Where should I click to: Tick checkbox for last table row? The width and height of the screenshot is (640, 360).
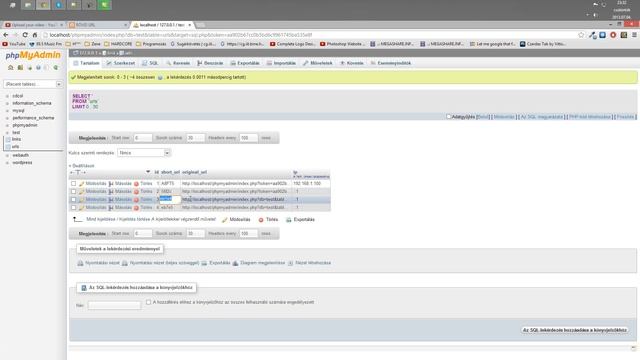click(x=73, y=207)
